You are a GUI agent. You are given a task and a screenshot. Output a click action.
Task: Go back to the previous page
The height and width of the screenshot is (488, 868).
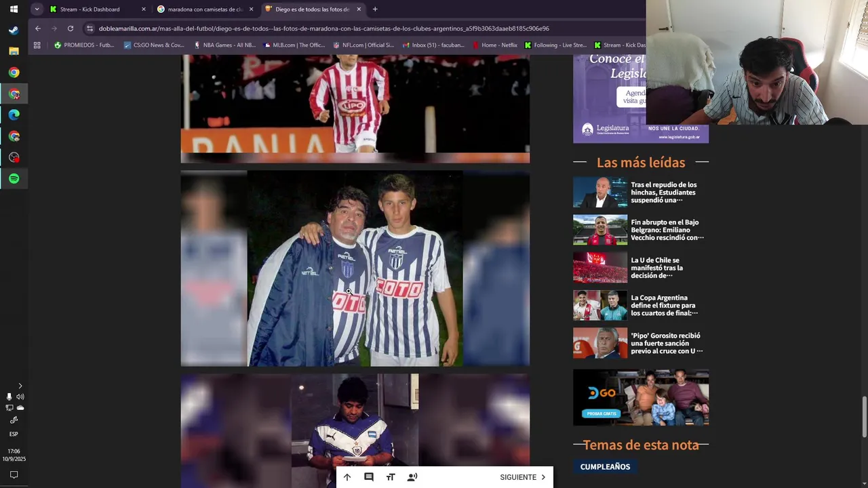[38, 28]
